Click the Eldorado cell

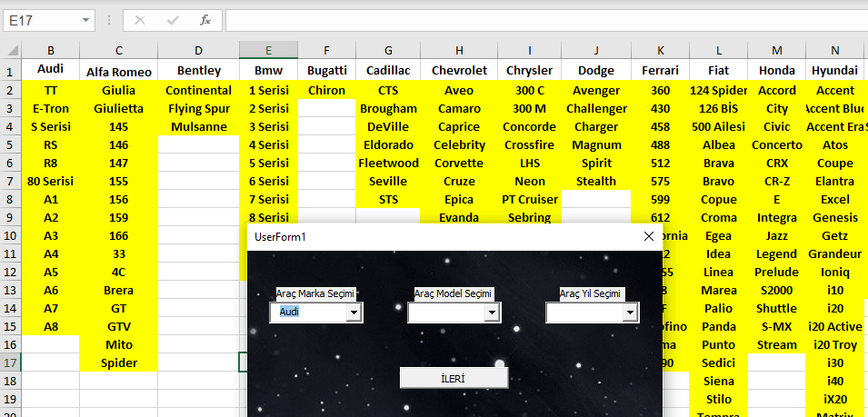point(388,144)
